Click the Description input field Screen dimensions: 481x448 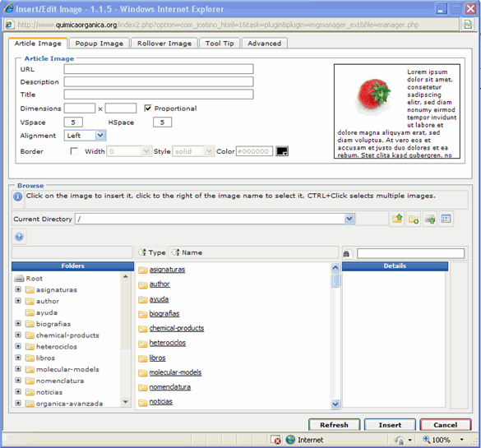pyautogui.click(x=159, y=81)
